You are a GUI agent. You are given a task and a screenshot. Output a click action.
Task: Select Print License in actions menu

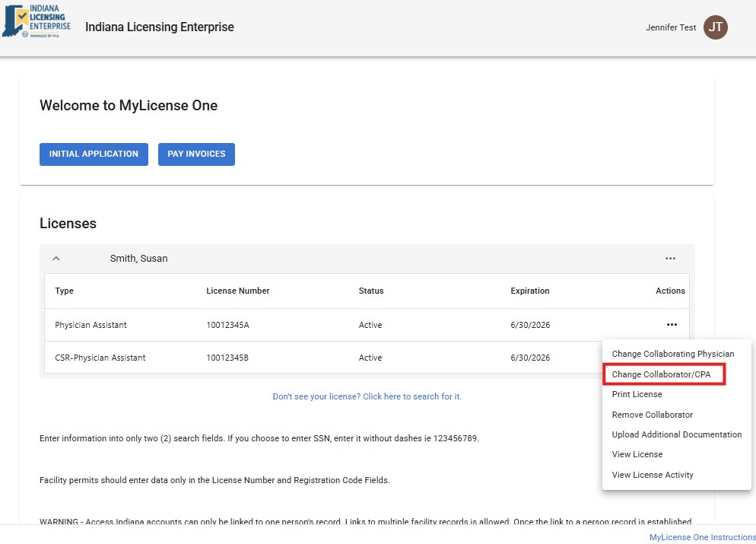(x=637, y=394)
